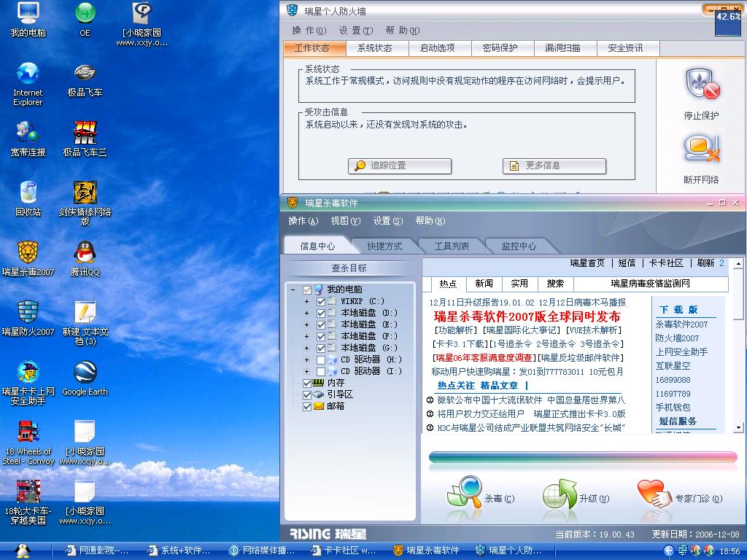Expand the CD 驱动器 (H:) tree node
The height and width of the screenshot is (560, 747).
(x=307, y=359)
